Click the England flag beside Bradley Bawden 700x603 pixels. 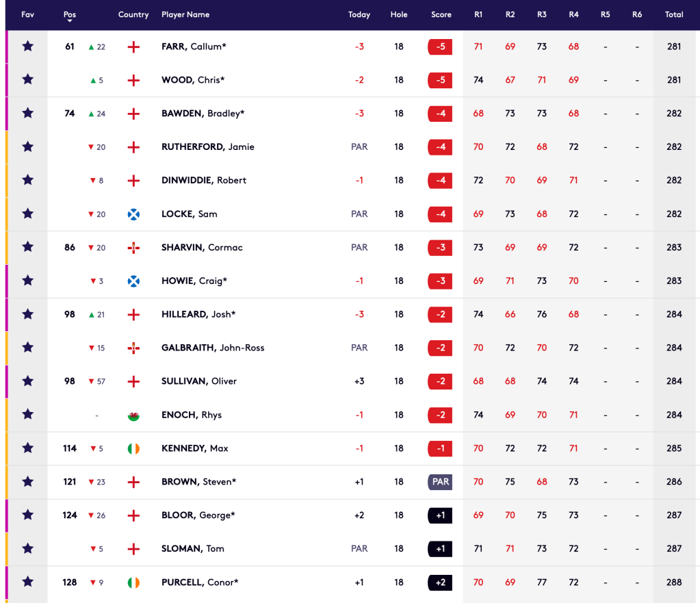click(133, 114)
